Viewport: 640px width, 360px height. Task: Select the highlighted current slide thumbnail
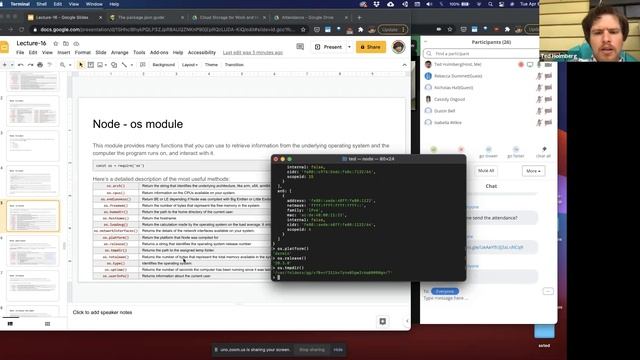(x=33, y=216)
